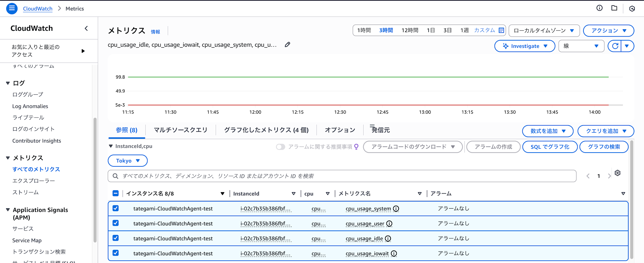Open custom time range calendar icon
This screenshot has height=263, width=644.
[501, 30]
